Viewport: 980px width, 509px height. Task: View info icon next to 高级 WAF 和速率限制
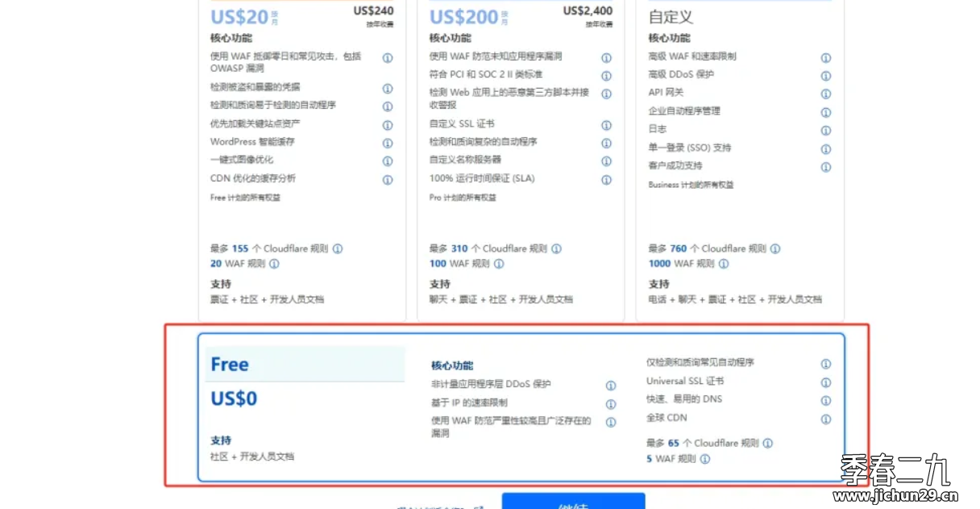point(826,58)
